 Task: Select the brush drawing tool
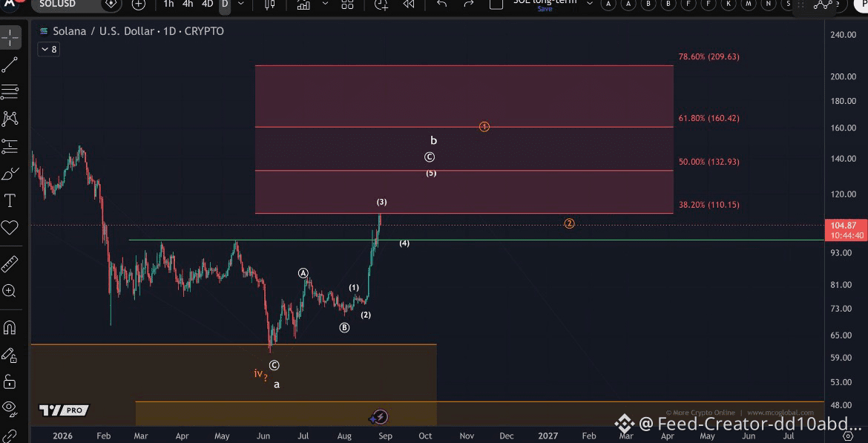coord(10,174)
